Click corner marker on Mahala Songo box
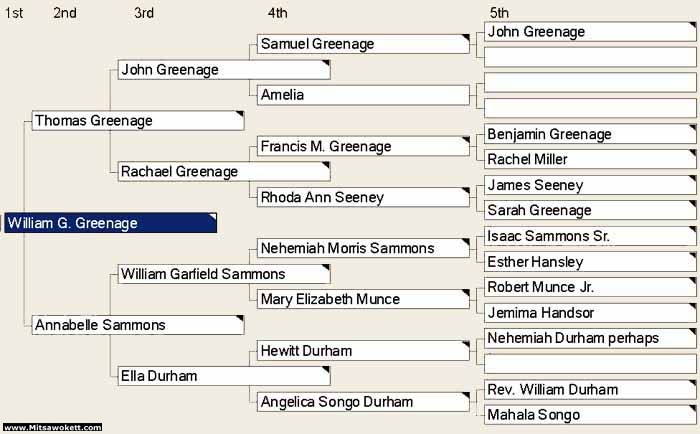700x434 pixels. [x=691, y=409]
